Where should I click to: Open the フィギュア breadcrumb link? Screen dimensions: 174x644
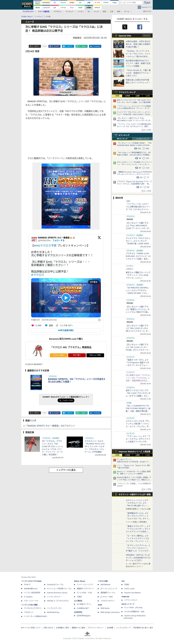tap(39, 17)
